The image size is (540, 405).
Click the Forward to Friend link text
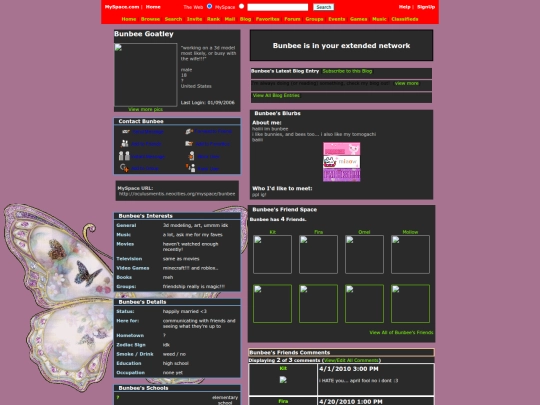213,131
